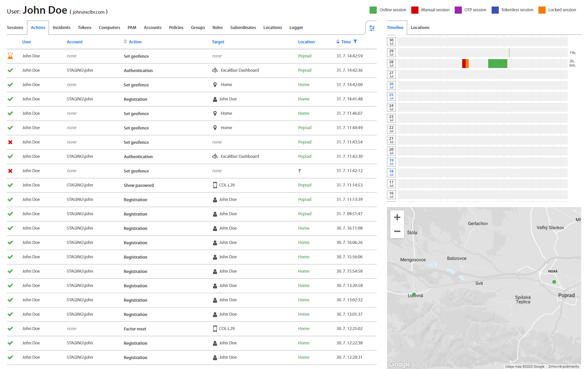Open the filter settings sliders icon

point(372,28)
